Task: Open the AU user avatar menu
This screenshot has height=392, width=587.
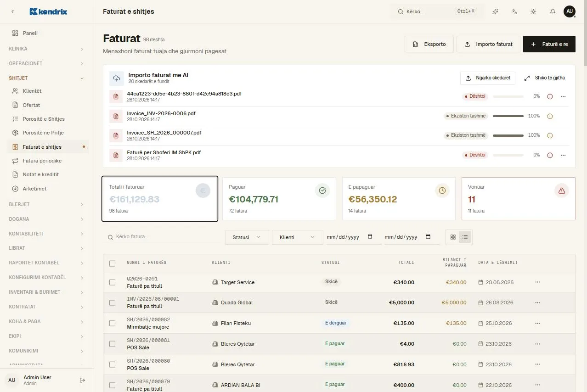Action: (570, 11)
